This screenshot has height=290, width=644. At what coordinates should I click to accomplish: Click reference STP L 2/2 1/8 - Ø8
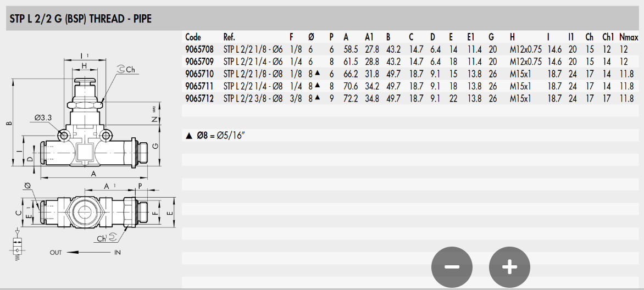(x=253, y=74)
